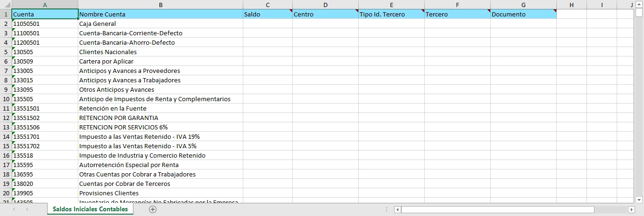Select row 10 header
644x216 pixels.
click(6, 99)
